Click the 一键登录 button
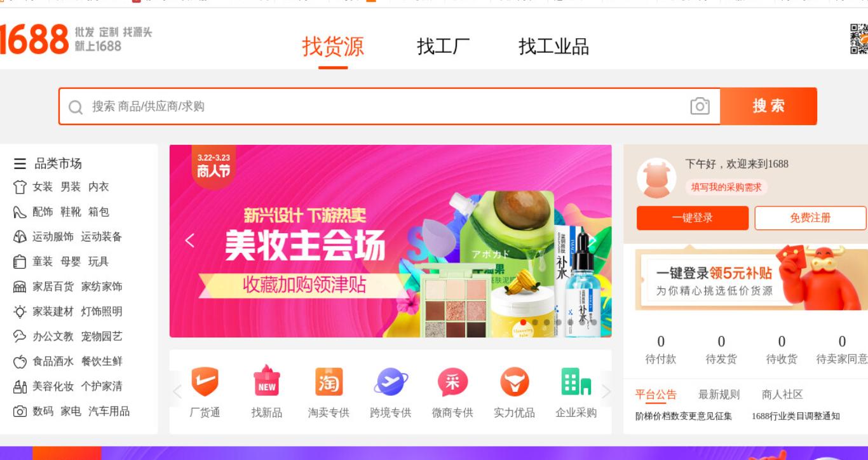 tap(693, 218)
